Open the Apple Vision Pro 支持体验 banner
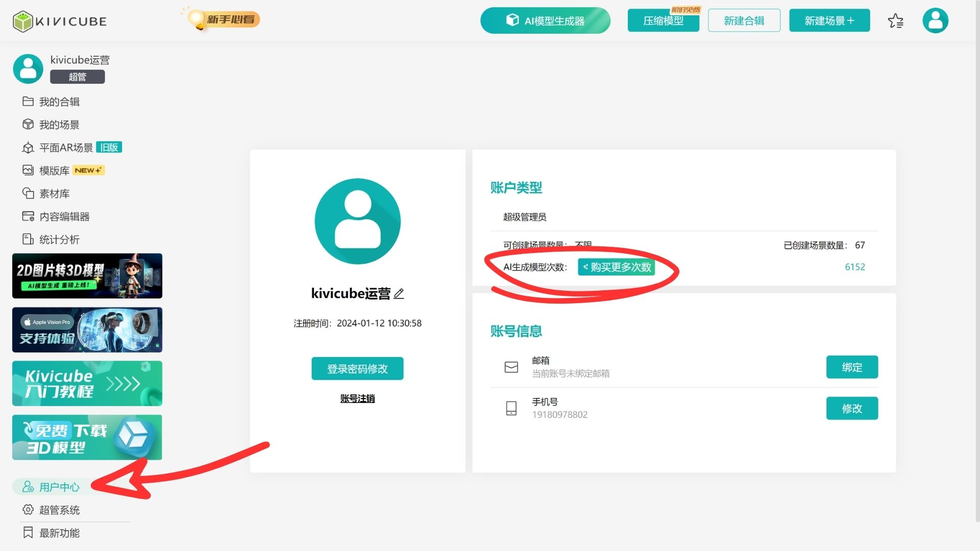The height and width of the screenshot is (551, 980). coord(87,330)
